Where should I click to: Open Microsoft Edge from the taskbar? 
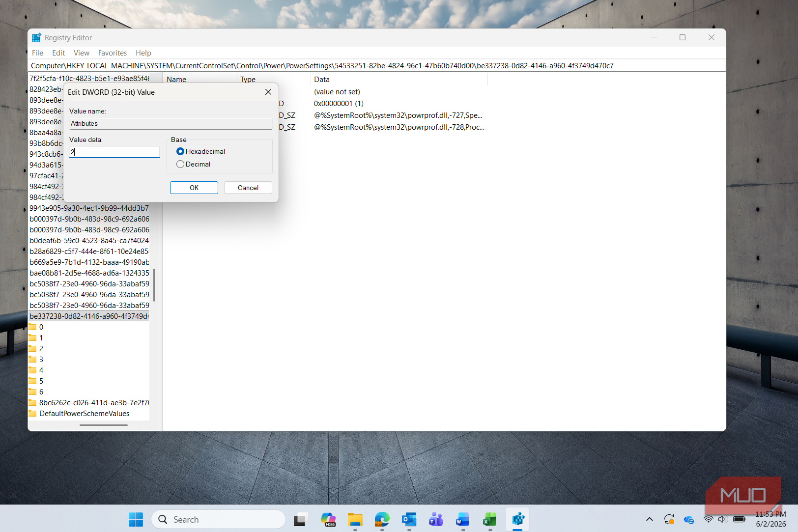(x=382, y=520)
